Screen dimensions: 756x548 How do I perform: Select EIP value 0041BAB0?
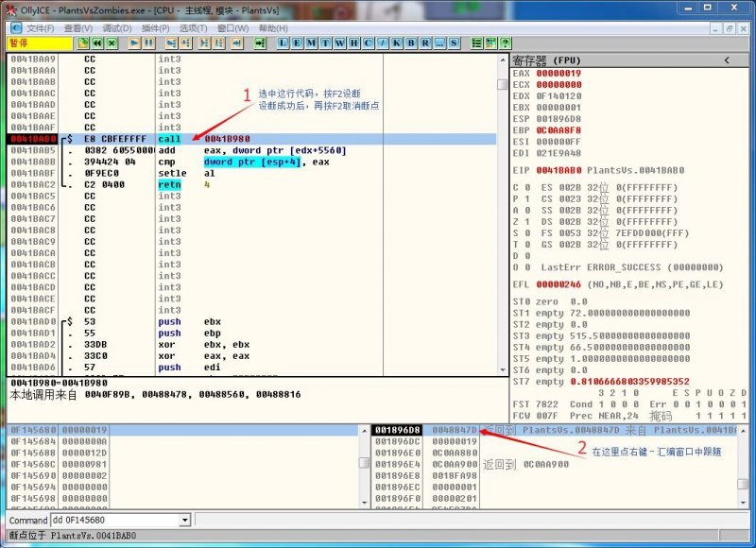(558, 170)
